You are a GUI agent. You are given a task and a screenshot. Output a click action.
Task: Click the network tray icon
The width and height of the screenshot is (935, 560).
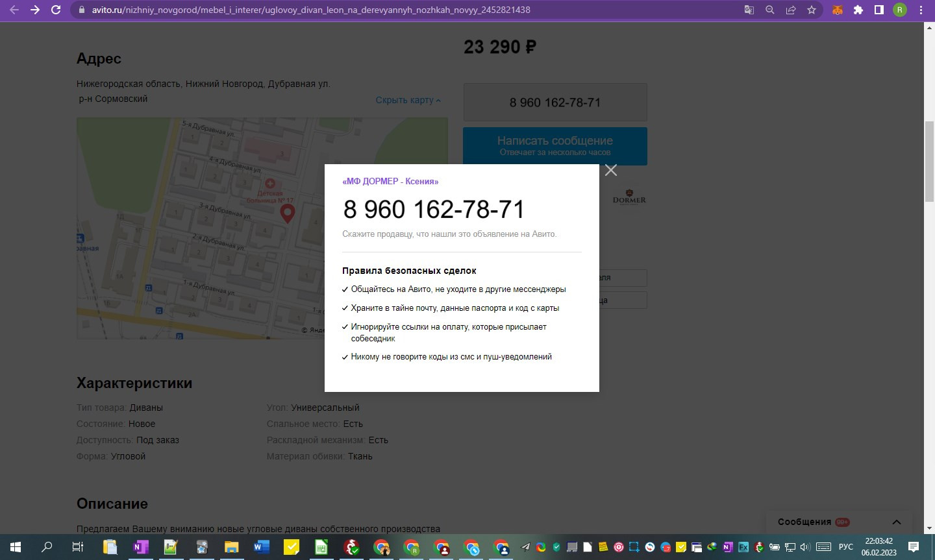(790, 547)
